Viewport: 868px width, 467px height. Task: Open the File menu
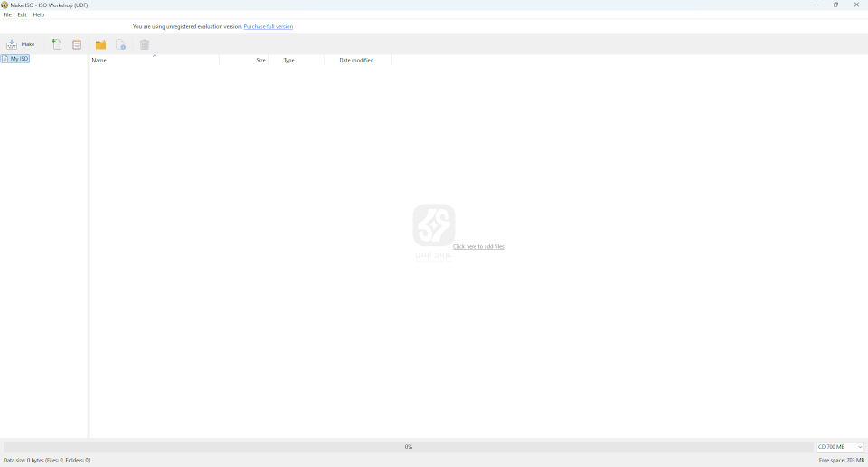(x=7, y=15)
